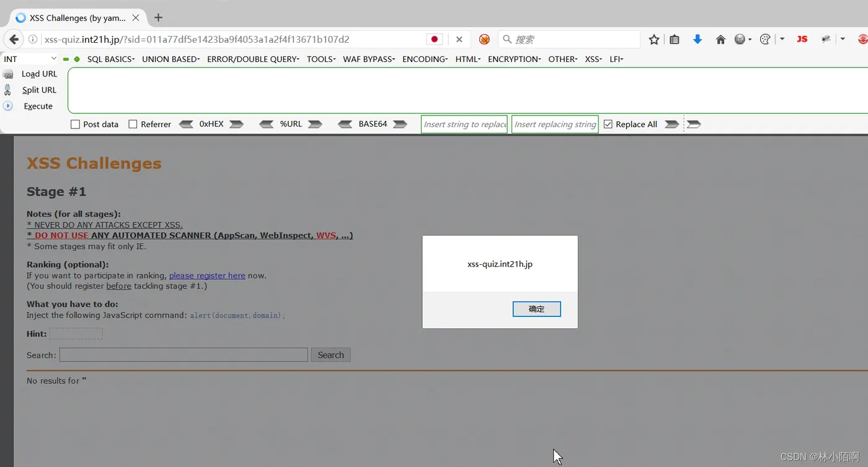Open a new tab with the plus button
This screenshot has height=467, width=868.
(x=158, y=17)
